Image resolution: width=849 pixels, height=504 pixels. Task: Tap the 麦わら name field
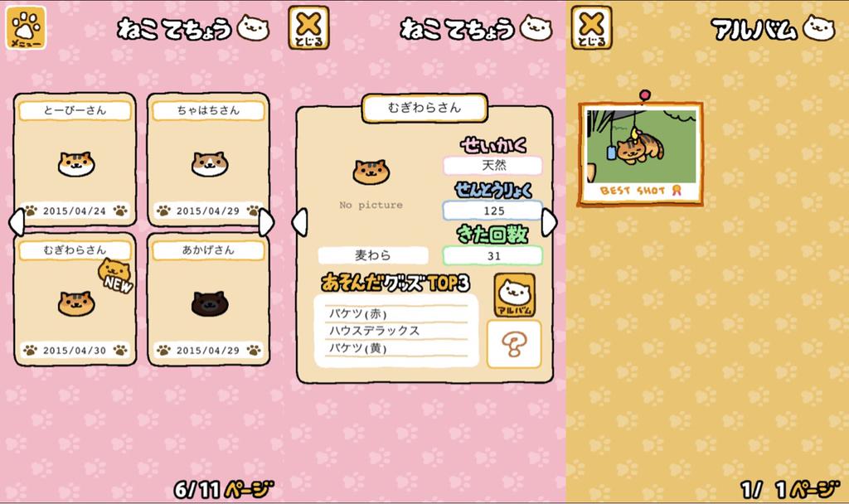(x=373, y=255)
